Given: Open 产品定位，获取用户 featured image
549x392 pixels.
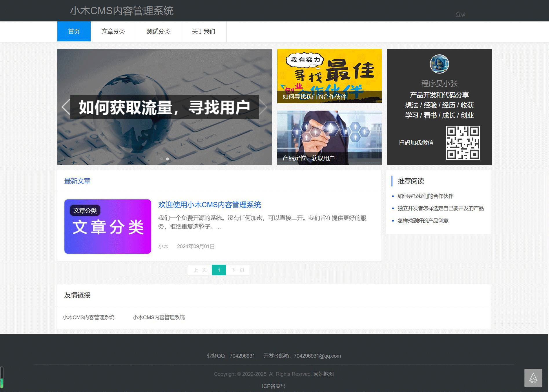Looking at the screenshot, I should (329, 137).
